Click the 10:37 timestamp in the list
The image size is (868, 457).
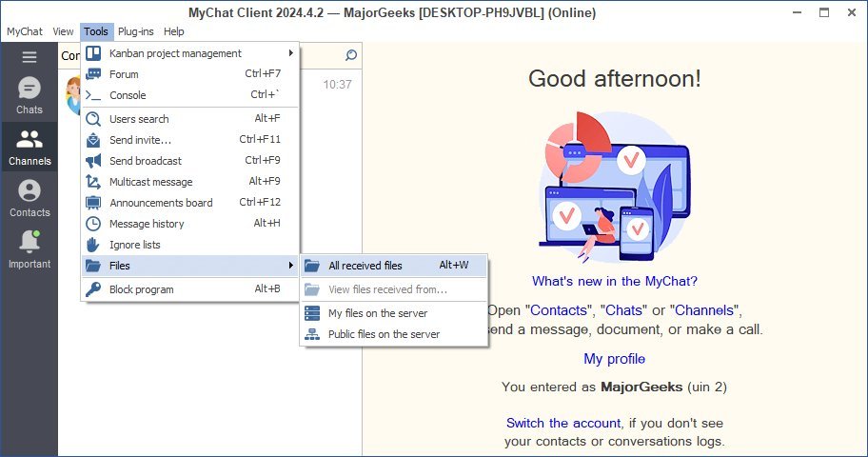coord(337,85)
